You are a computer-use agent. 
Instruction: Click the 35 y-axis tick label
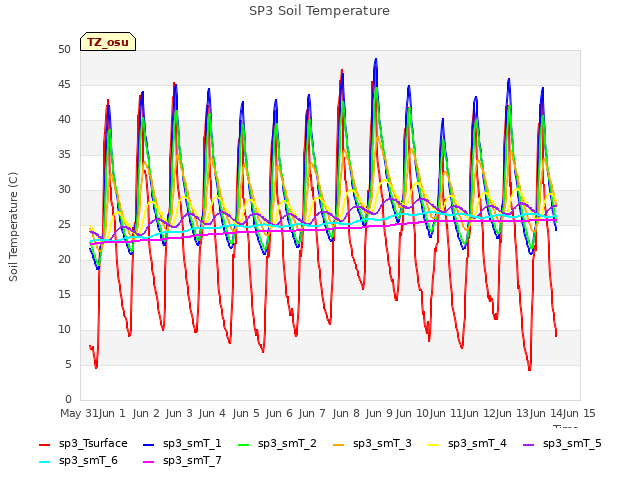pyautogui.click(x=65, y=155)
